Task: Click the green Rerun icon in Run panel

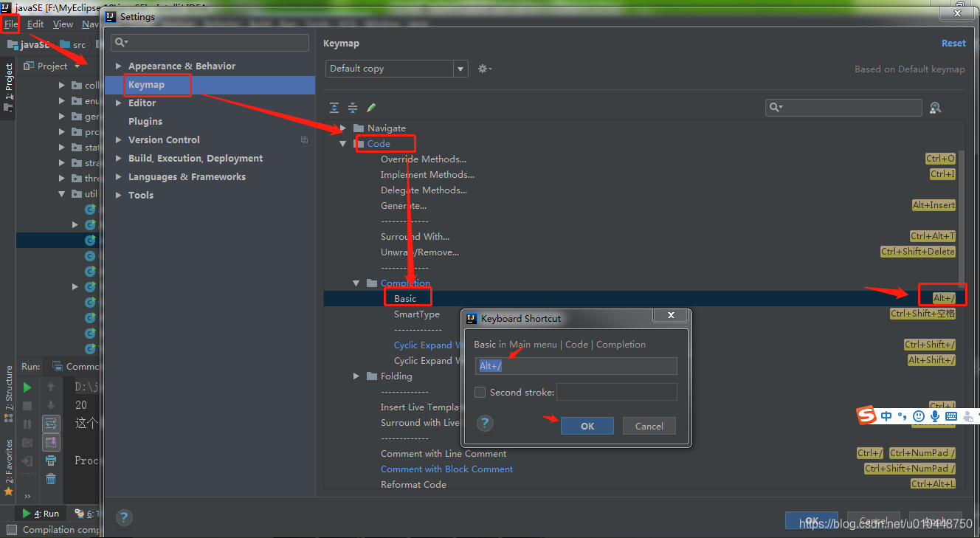Action: point(27,387)
